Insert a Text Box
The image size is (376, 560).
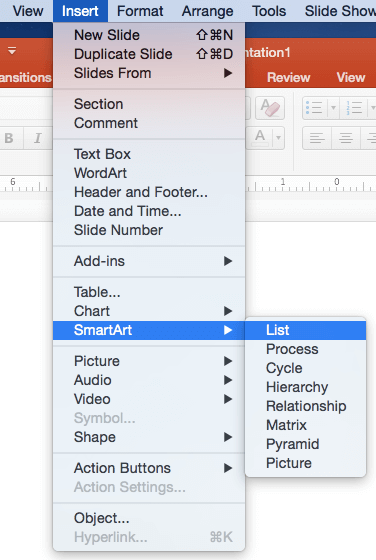pyautogui.click(x=149, y=154)
